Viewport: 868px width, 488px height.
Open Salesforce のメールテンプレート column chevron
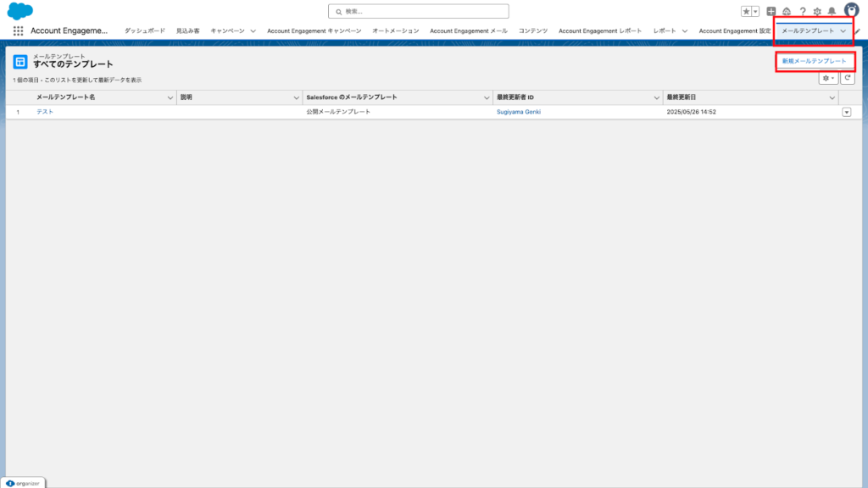click(x=487, y=98)
